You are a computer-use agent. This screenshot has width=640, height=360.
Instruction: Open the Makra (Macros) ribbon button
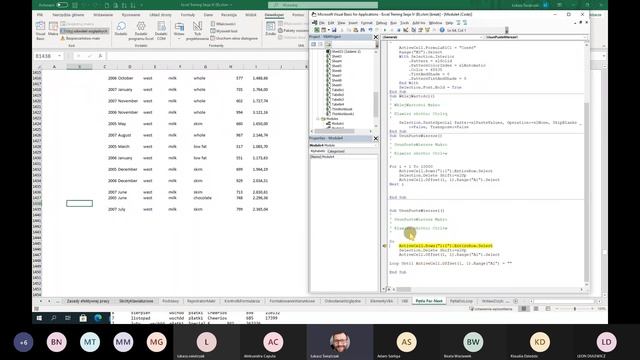point(53,29)
